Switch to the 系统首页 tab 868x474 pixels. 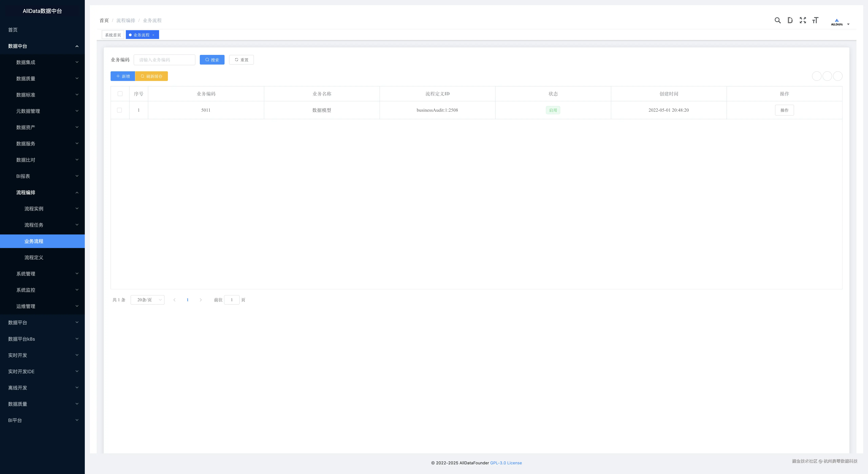pos(113,35)
